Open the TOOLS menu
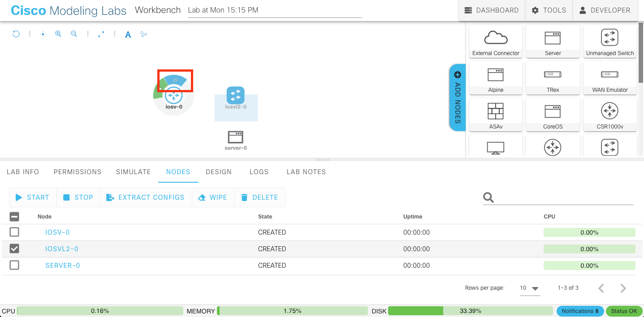 pyautogui.click(x=549, y=10)
